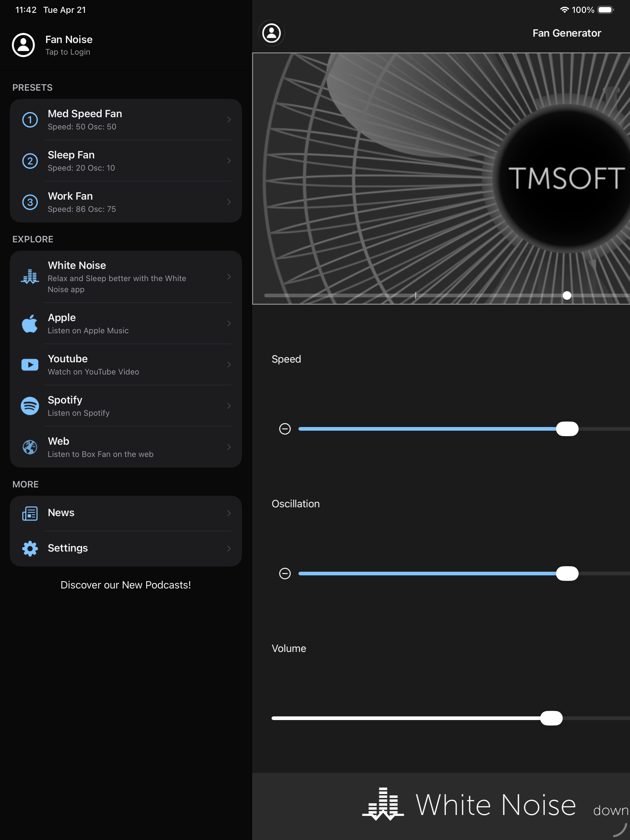630x840 pixels.
Task: Adjust the Volume slider thumb
Action: 551,718
